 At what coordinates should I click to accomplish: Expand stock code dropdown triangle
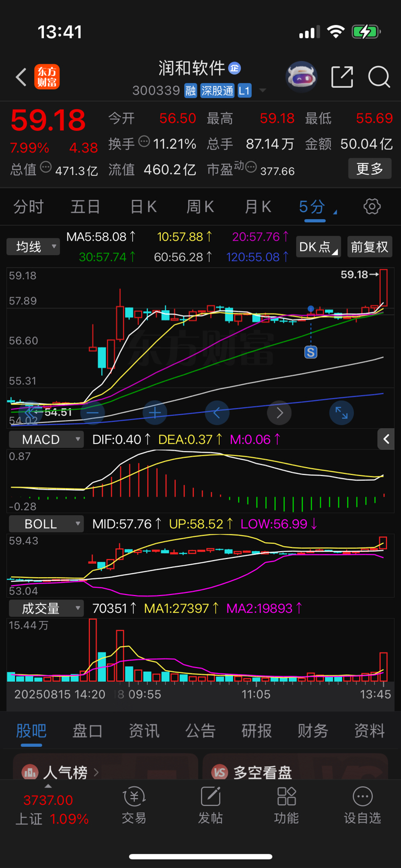click(x=263, y=91)
